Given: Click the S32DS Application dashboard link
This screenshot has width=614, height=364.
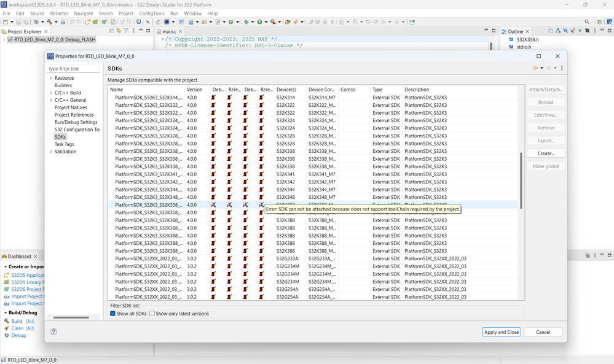Looking at the screenshot, I should (28, 275).
